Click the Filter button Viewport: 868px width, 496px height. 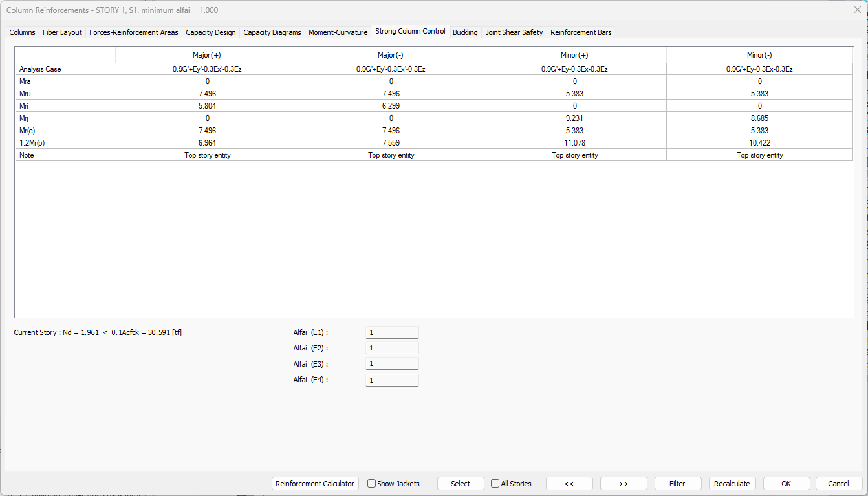point(677,484)
